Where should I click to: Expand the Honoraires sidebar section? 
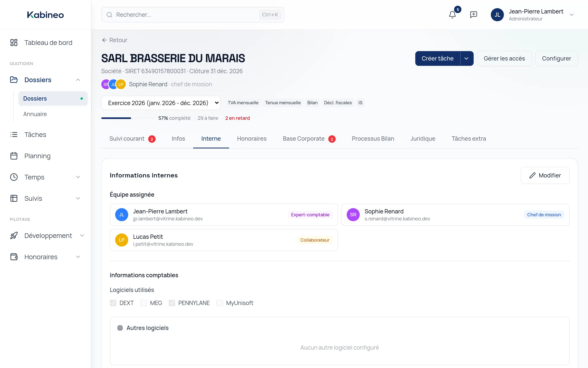click(78, 257)
